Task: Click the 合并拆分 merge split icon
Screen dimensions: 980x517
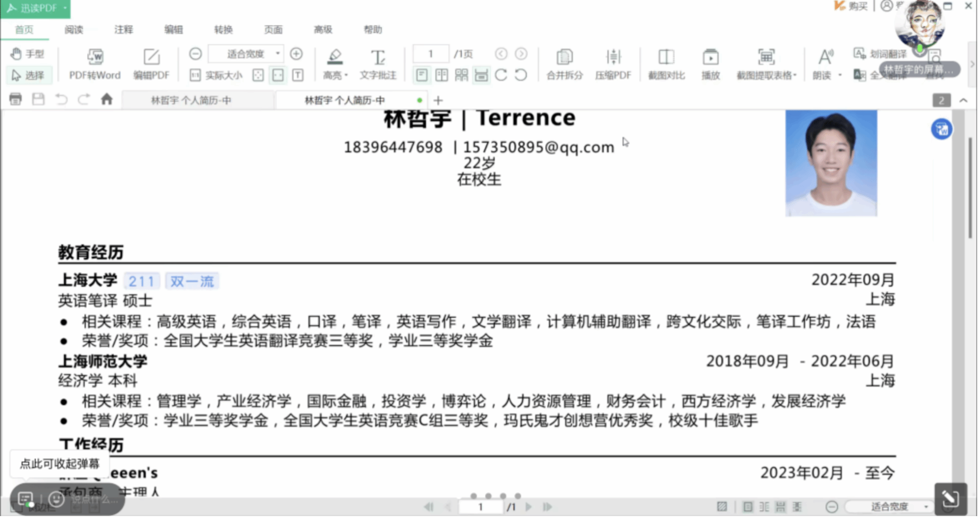Action: tap(565, 57)
